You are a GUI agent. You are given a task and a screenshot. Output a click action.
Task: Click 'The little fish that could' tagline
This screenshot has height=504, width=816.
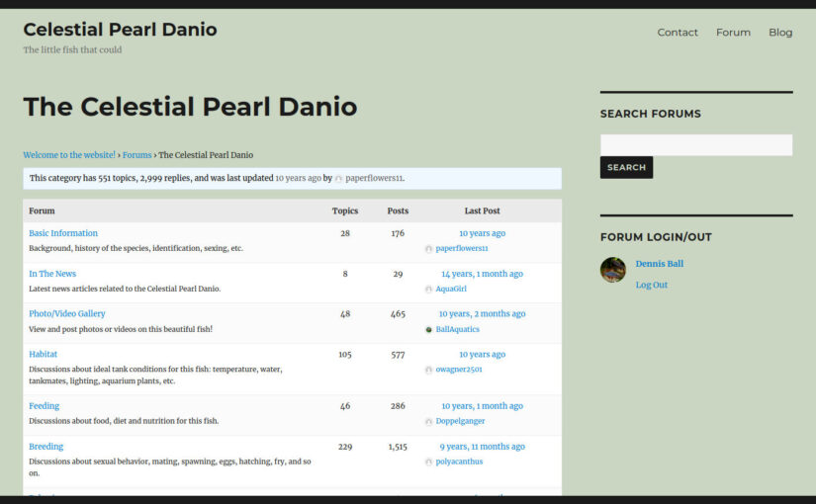click(x=72, y=50)
